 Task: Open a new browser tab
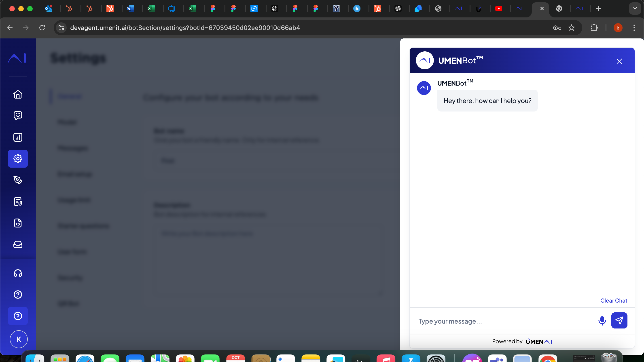coord(598,9)
